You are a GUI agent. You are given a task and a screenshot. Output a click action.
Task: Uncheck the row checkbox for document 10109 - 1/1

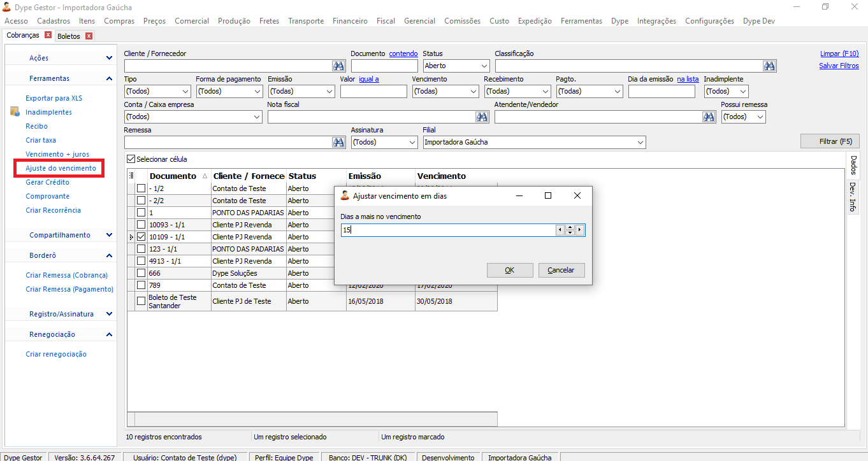141,237
